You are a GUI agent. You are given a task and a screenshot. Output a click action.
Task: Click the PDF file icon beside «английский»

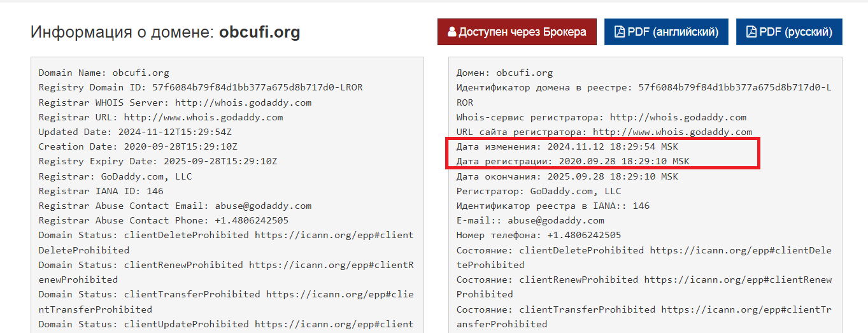(x=618, y=32)
